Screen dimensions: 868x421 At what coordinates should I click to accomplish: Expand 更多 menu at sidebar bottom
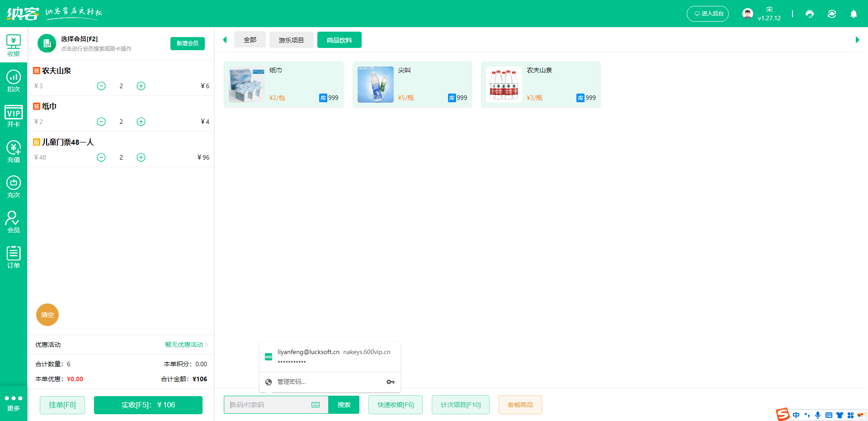click(x=14, y=402)
